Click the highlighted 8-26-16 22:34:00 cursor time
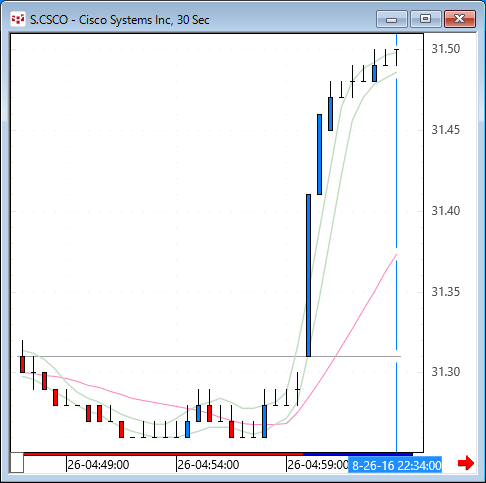 (395, 465)
